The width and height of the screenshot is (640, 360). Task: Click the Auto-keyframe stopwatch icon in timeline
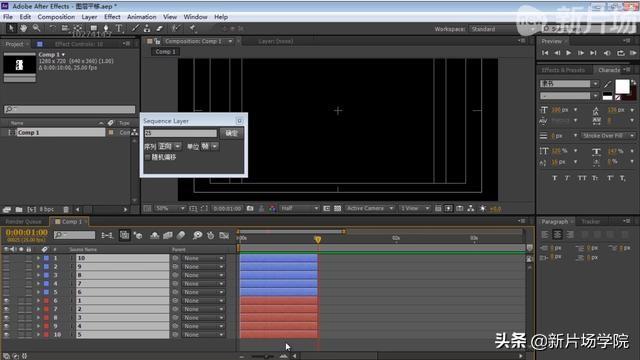click(211, 235)
